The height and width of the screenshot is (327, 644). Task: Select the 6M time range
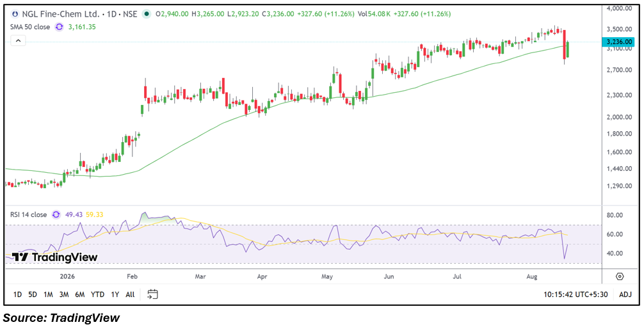(79, 294)
